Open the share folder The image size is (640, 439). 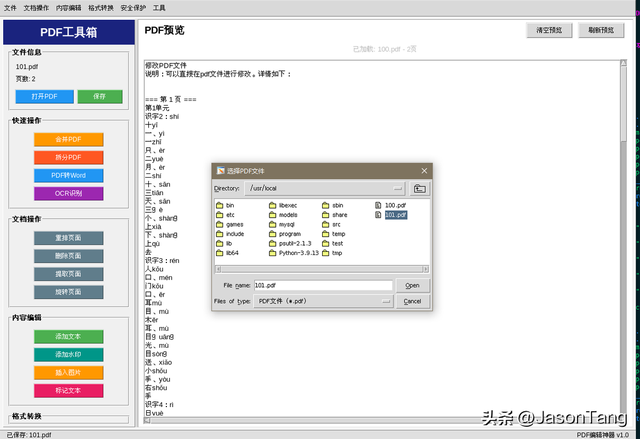[x=335, y=215]
